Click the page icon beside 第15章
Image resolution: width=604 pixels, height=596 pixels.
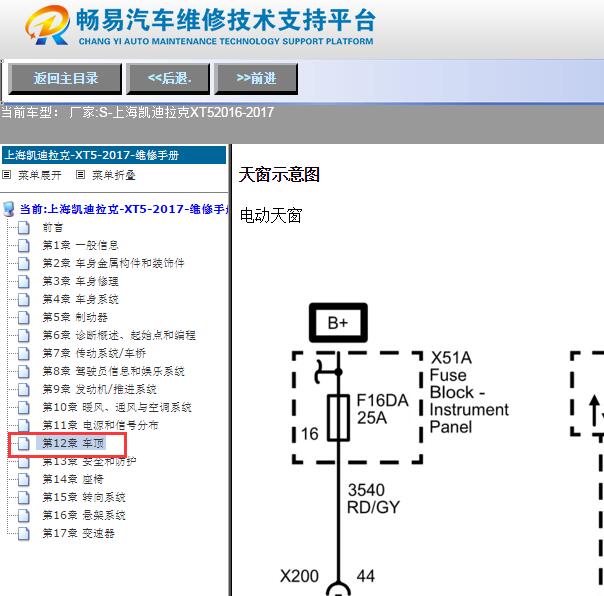23,497
